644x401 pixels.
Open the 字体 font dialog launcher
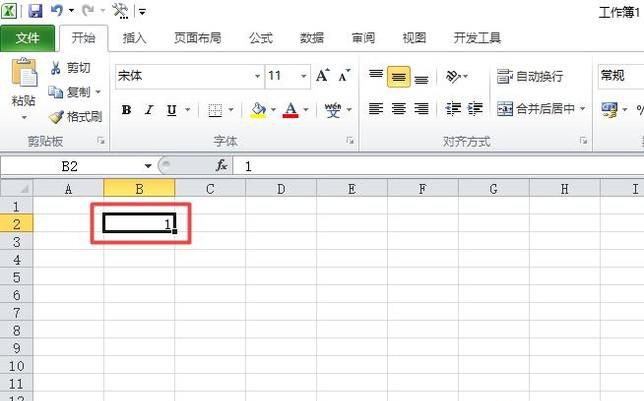(350, 141)
